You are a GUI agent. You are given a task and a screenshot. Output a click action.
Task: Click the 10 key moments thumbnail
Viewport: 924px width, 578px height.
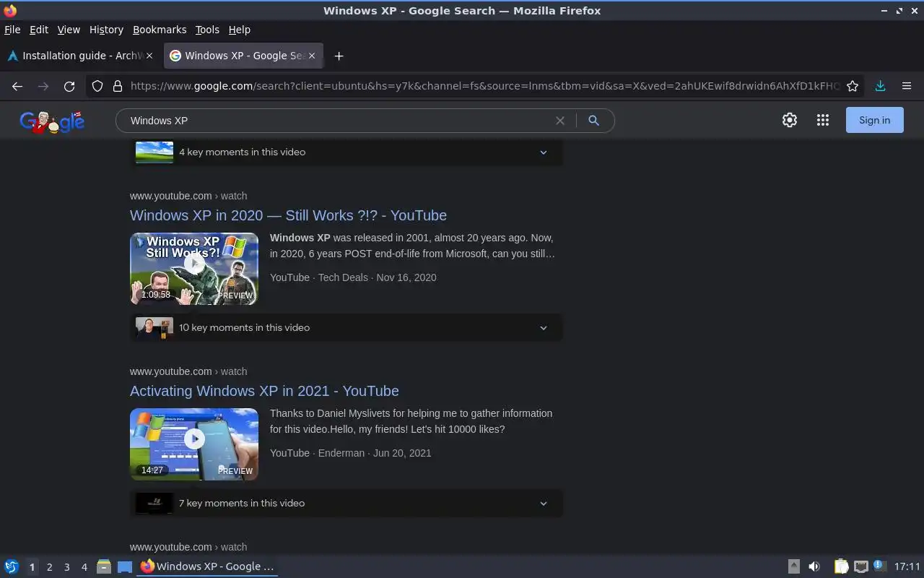point(154,327)
